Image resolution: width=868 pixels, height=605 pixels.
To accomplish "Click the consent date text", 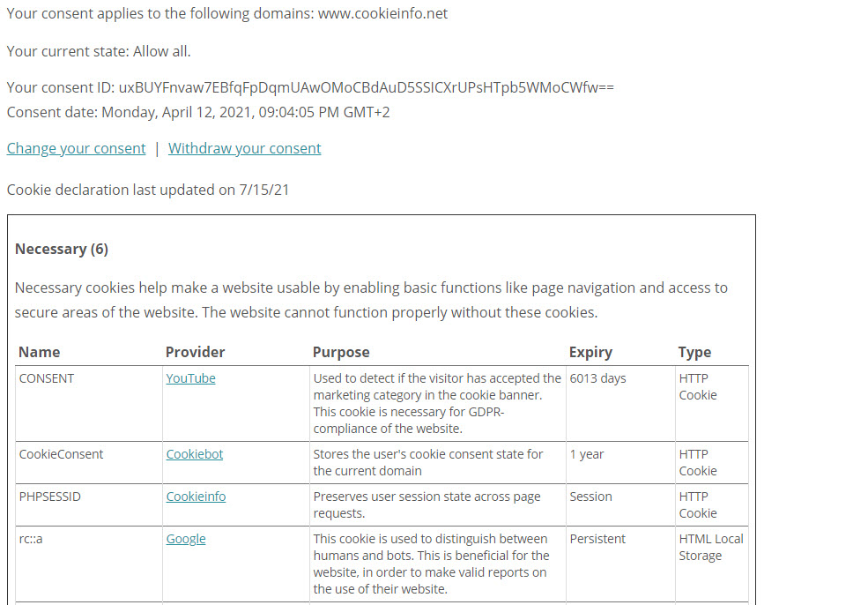I will [197, 112].
